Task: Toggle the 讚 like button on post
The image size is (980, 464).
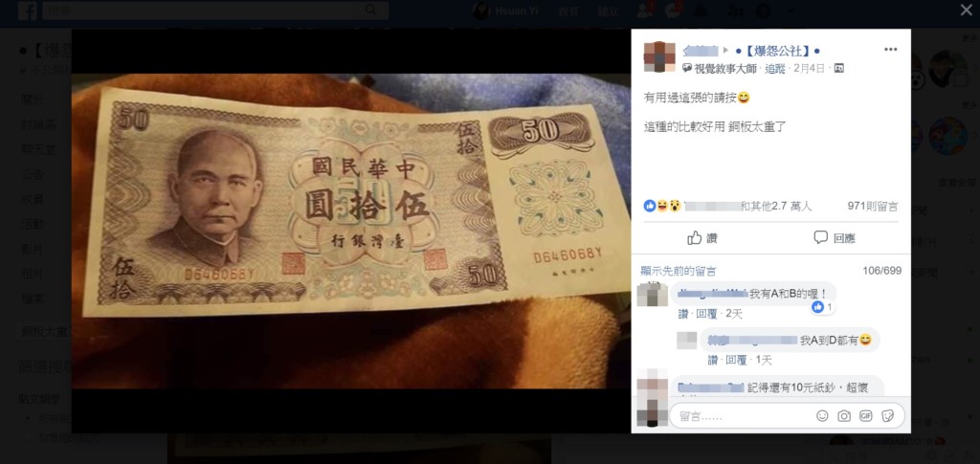Action: (x=702, y=238)
